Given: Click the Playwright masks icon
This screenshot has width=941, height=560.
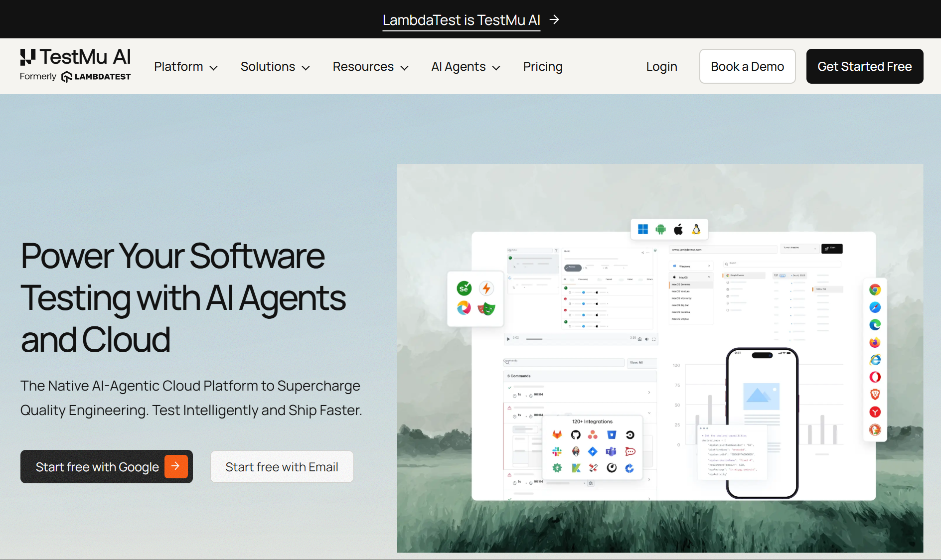Looking at the screenshot, I should tap(486, 308).
